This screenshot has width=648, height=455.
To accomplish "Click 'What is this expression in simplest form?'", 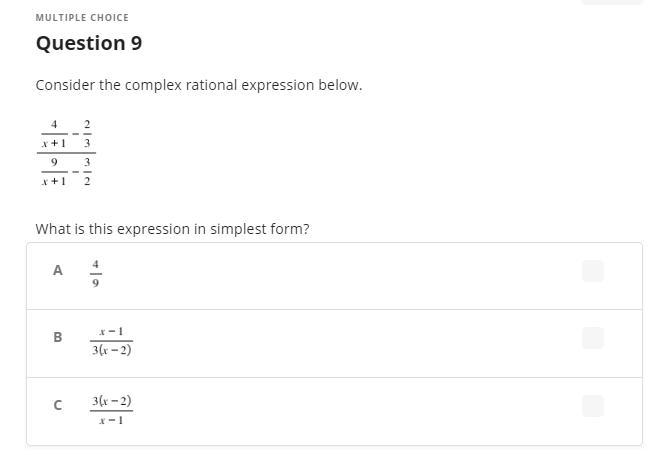I will (x=172, y=229).
